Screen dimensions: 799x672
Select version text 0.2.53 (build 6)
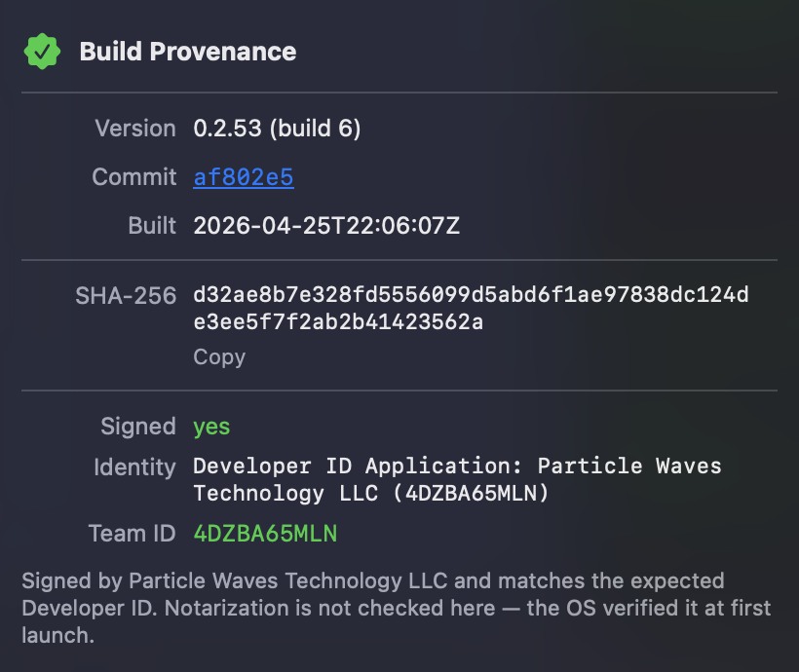277,129
